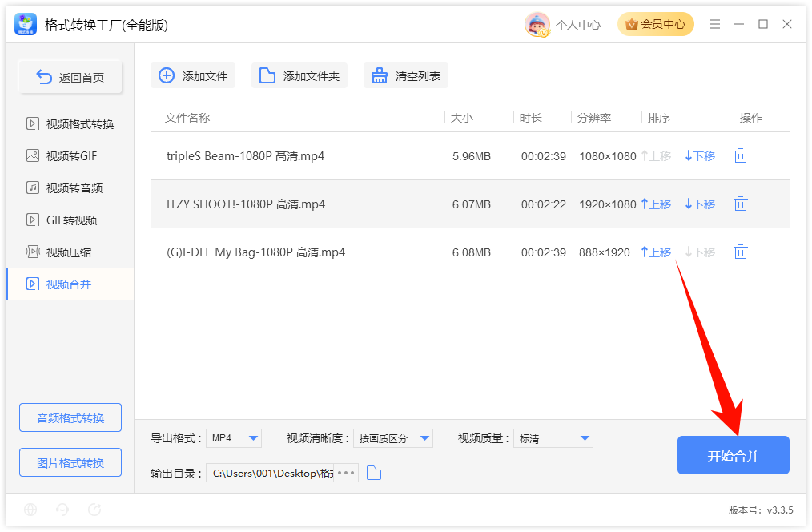Open the user avatar profile icon
The width and height of the screenshot is (812, 532).
(x=537, y=24)
